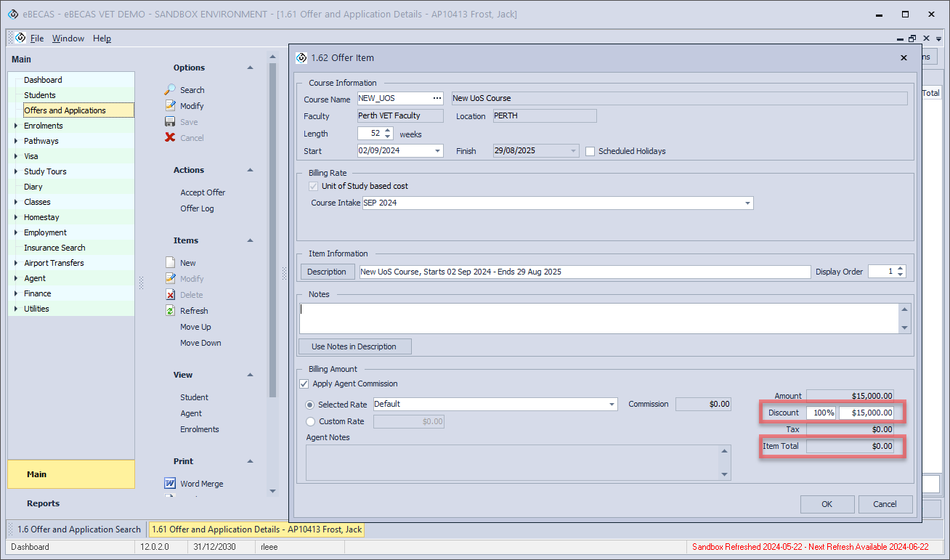The height and width of the screenshot is (560, 950).
Task: Open the Course Intake SEP 2024 dropdown
Action: [747, 203]
